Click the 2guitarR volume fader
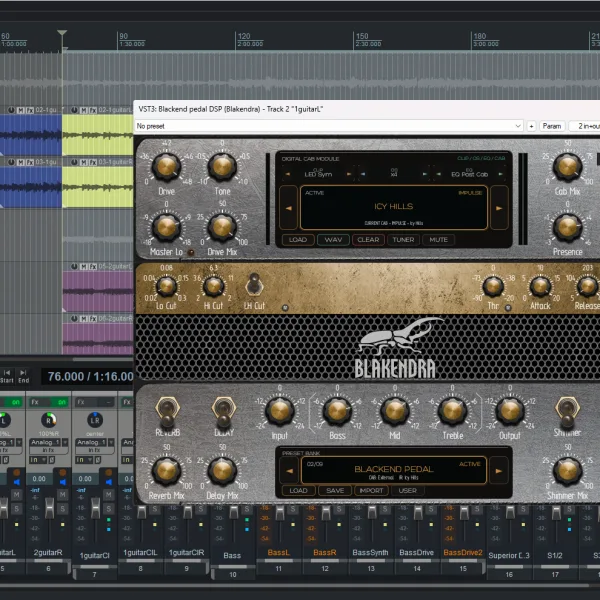 pyautogui.click(x=49, y=508)
